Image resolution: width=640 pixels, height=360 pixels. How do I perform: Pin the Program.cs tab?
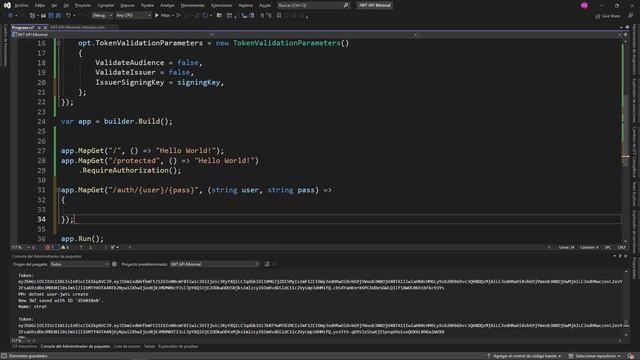tap(39, 27)
